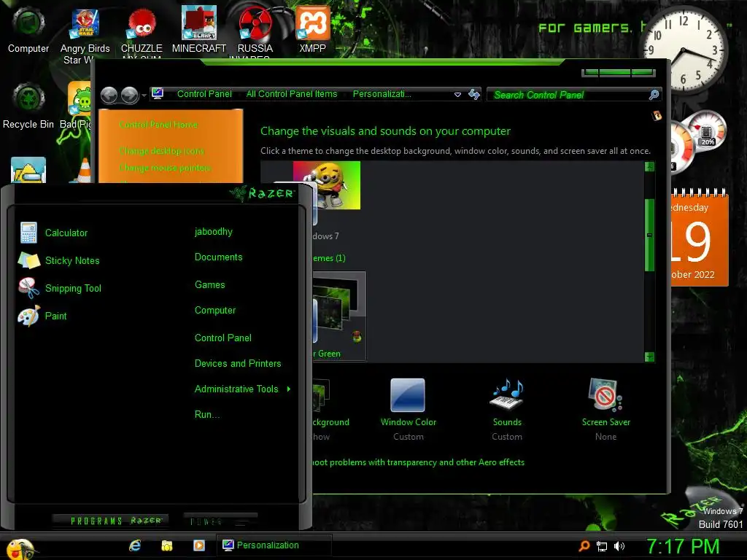The height and width of the screenshot is (560, 747).
Task: Open Change mouse pointers link
Action: pos(164,168)
